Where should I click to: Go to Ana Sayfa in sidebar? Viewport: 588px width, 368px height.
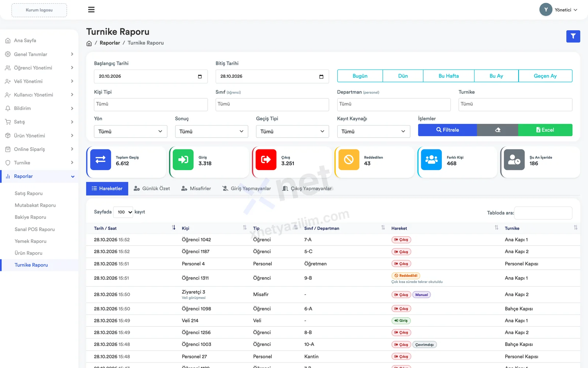click(x=25, y=40)
